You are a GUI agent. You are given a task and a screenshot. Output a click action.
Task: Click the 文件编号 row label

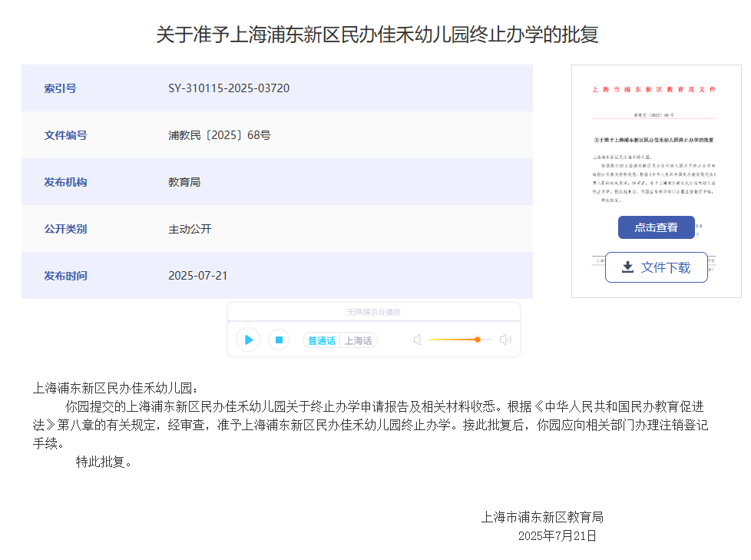[65, 135]
